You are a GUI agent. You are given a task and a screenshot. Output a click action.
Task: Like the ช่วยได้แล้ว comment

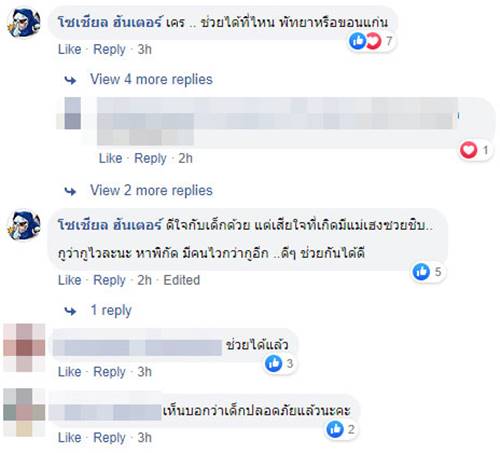click(70, 372)
